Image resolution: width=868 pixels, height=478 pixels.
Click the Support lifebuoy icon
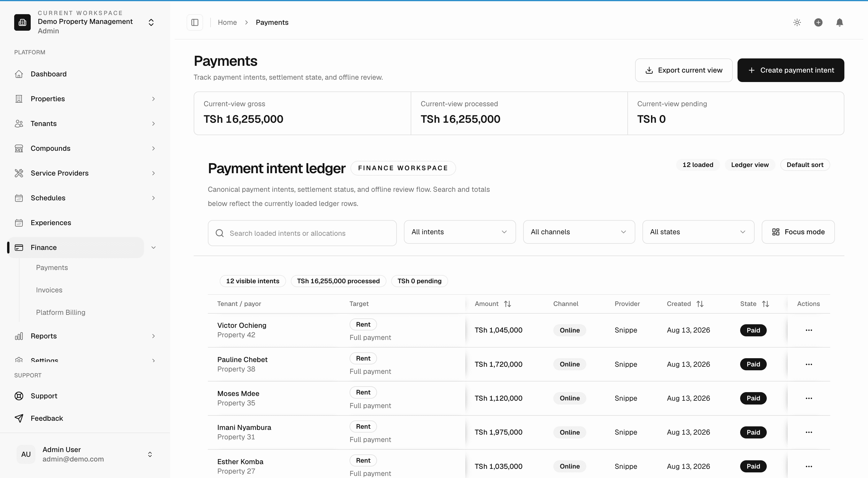[19, 396]
